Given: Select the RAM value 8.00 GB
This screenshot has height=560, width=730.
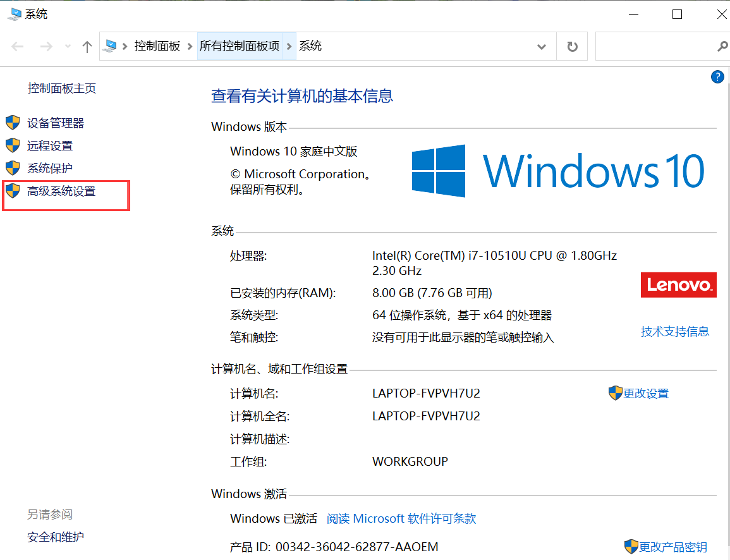Looking at the screenshot, I should (393, 293).
